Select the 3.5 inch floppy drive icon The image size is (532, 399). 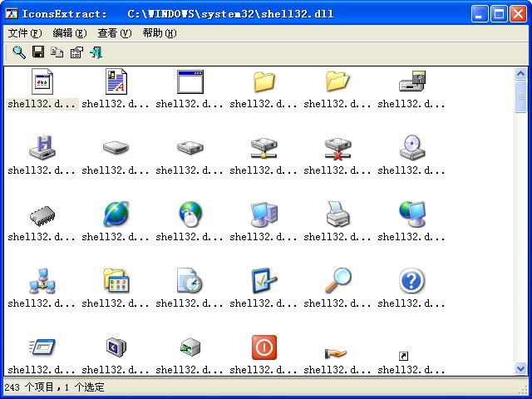[x=42, y=148]
